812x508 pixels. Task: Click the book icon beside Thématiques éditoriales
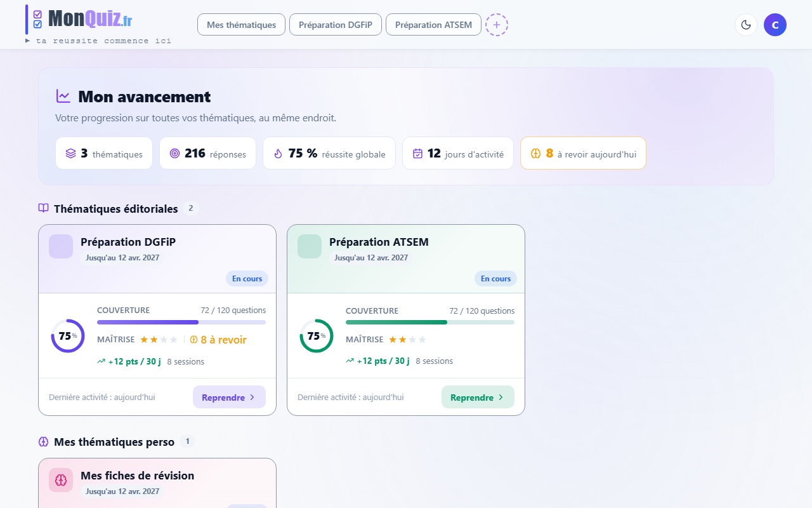[44, 208]
